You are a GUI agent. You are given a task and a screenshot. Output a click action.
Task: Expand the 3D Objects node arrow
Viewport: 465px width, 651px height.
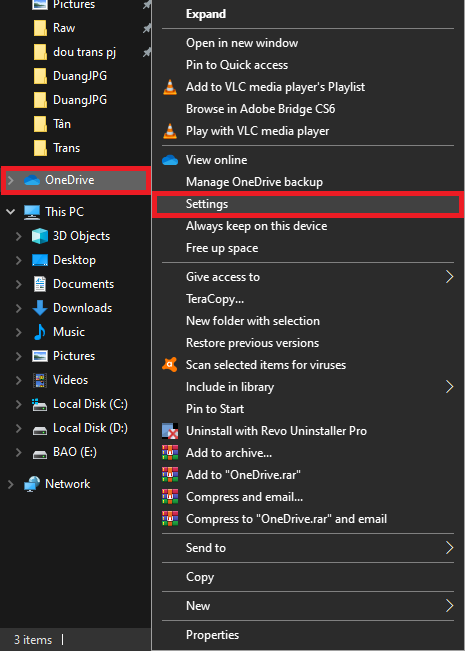19,236
